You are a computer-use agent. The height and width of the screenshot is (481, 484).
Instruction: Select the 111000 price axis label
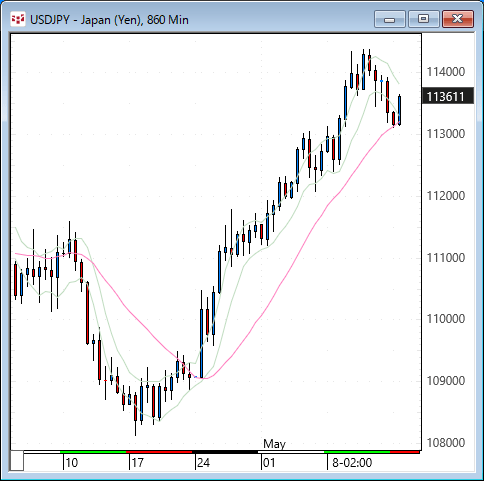(x=445, y=257)
